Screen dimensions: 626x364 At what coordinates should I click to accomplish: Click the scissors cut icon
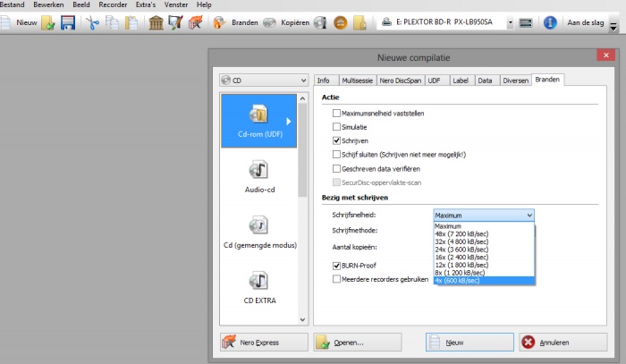pyautogui.click(x=92, y=22)
